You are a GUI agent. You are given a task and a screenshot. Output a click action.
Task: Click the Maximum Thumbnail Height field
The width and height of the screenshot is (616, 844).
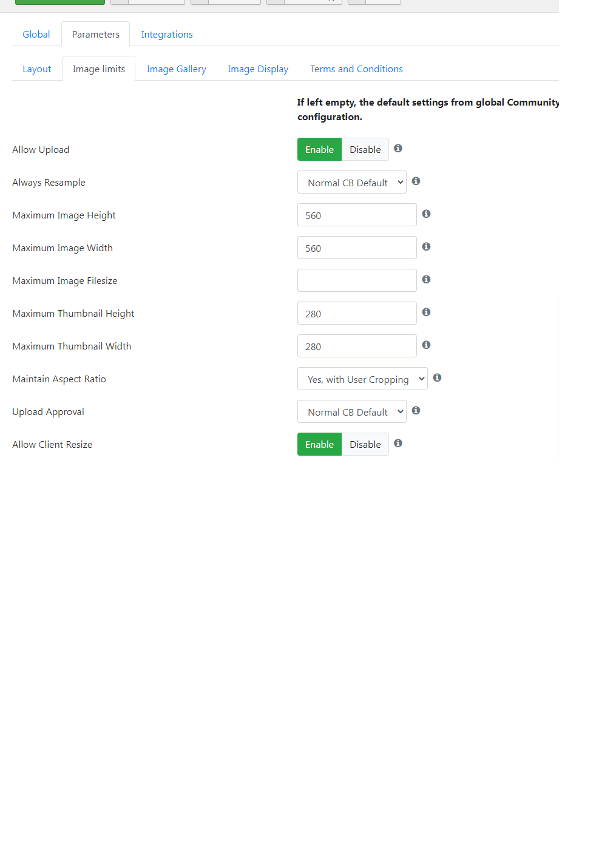[357, 313]
